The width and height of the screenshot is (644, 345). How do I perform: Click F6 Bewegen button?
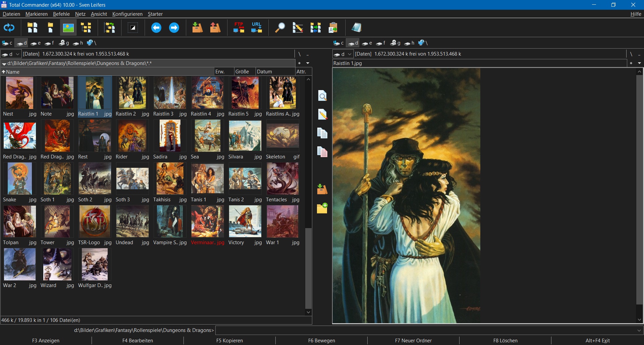(322, 341)
